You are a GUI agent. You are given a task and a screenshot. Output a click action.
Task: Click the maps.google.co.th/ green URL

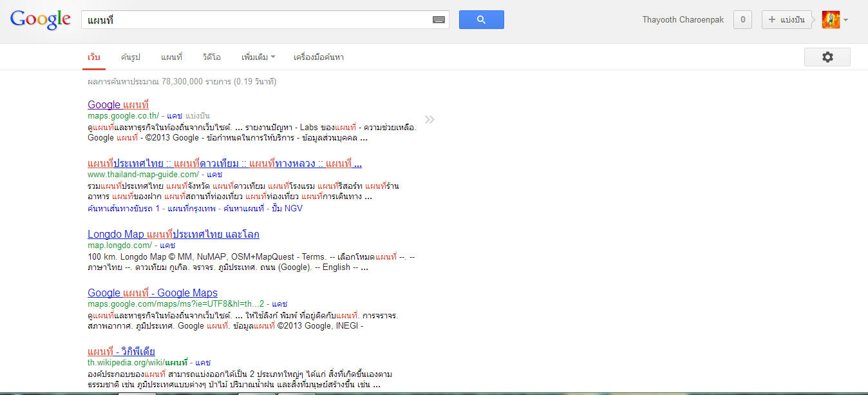pyautogui.click(x=123, y=115)
